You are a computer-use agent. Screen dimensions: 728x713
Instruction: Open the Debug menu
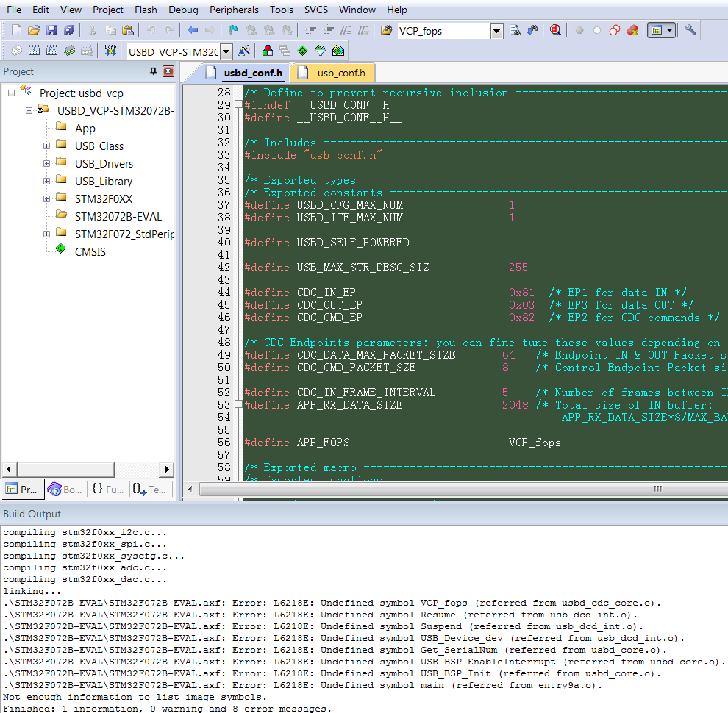point(183,10)
